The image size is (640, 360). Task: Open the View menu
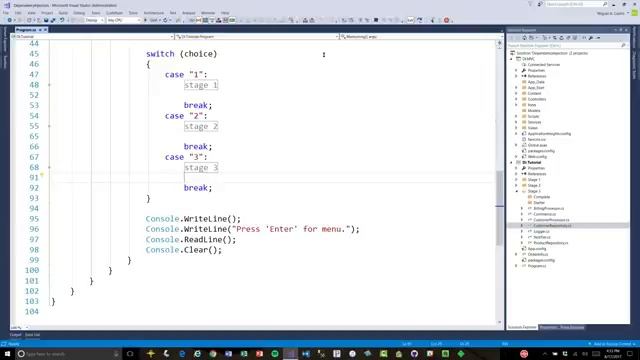tap(31, 13)
